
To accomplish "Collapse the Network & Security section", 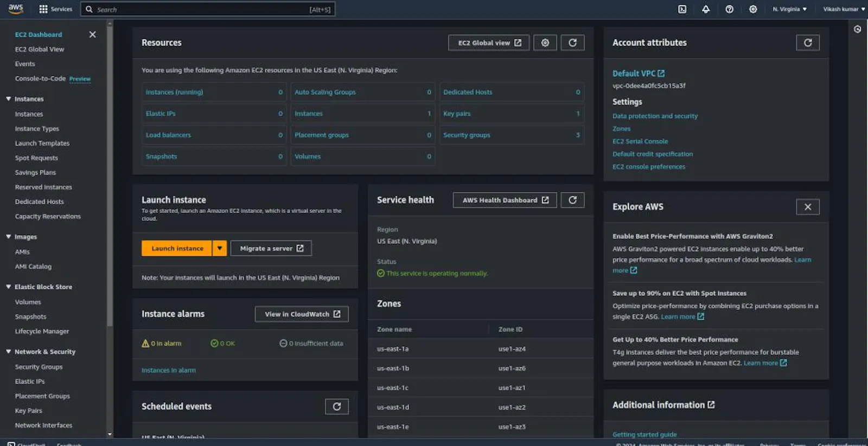I will tap(9, 352).
